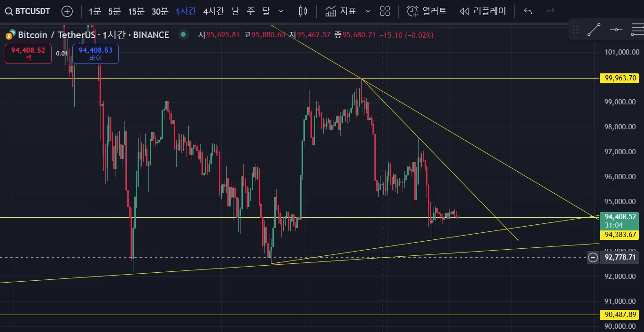
Task: Open the 지표 indicators panel
Action: point(341,11)
